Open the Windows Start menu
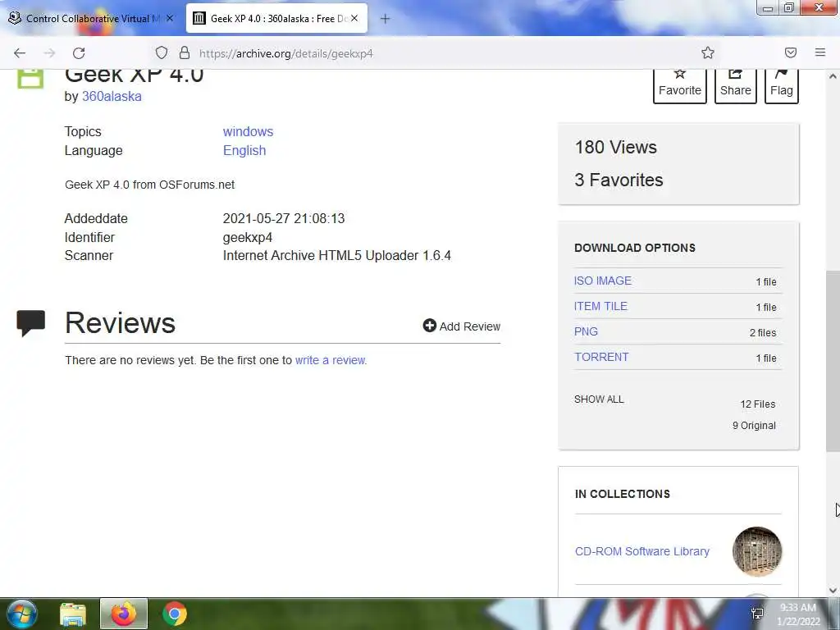This screenshot has height=630, width=840. (x=21, y=614)
